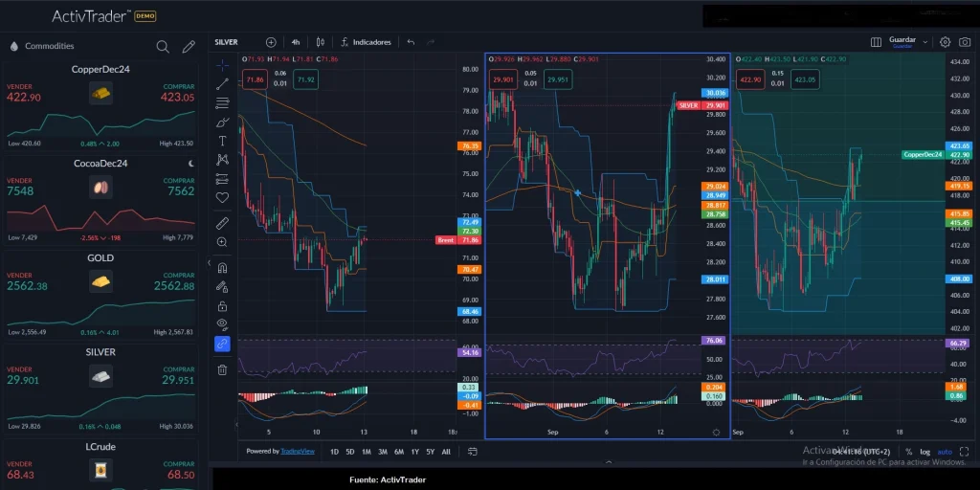Viewport: 980px width, 490px height.
Task: Open the Indicadores indicators button
Action: click(x=366, y=42)
